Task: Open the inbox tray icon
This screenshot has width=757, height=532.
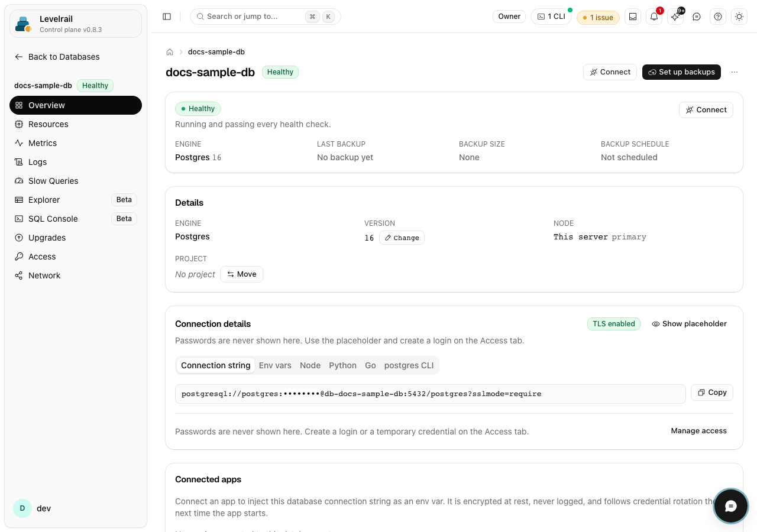Action: click(633, 17)
